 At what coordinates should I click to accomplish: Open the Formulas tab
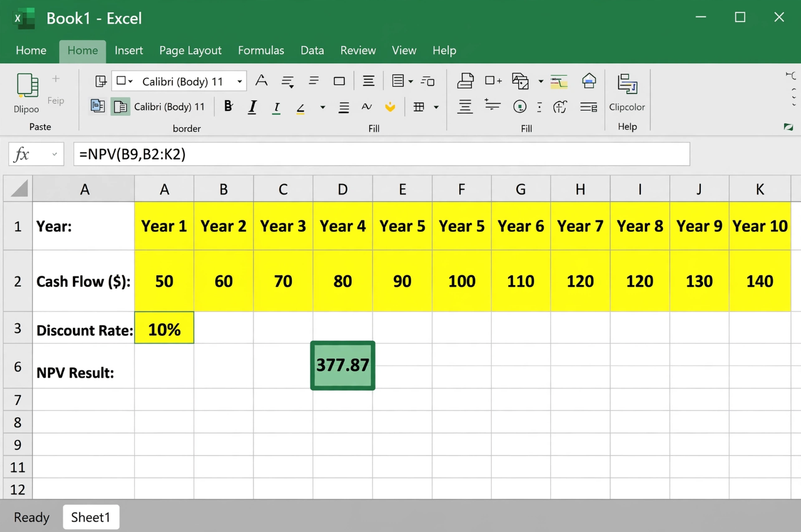pyautogui.click(x=261, y=50)
